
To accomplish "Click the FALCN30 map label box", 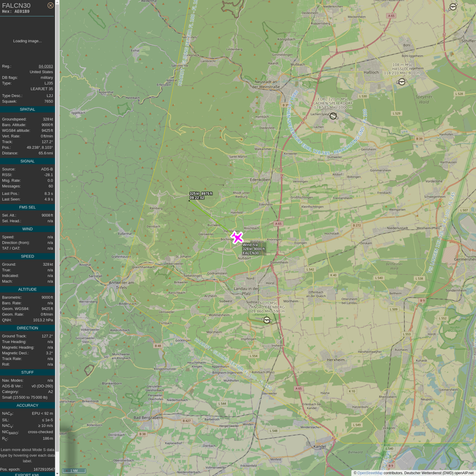I will click(x=254, y=249).
